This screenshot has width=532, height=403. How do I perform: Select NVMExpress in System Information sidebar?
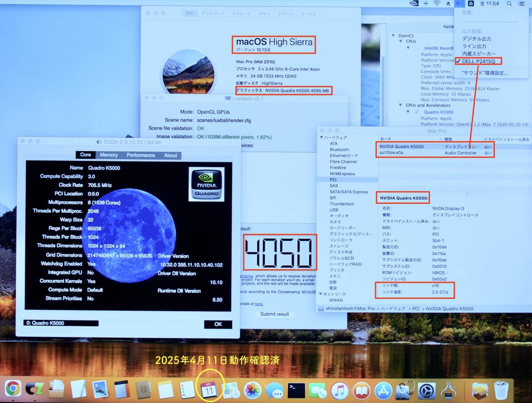(x=342, y=174)
